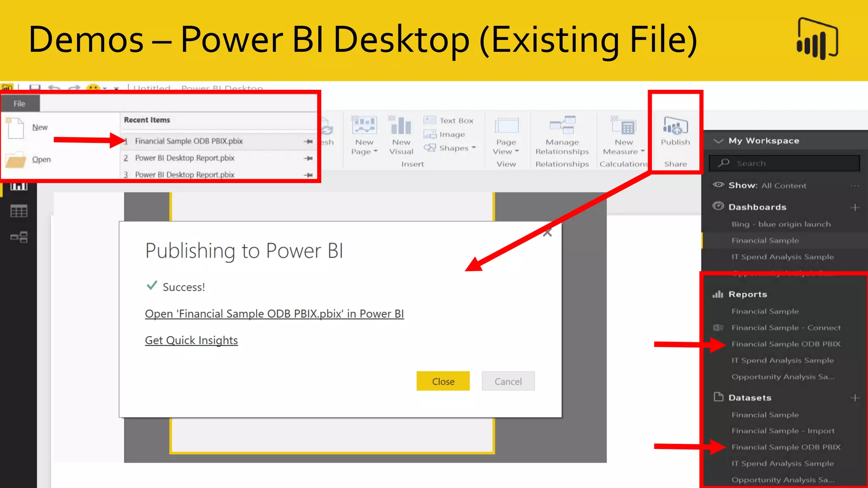Click the Excel icon beside Financial Sample - Connect
Image resolution: width=868 pixels, height=488 pixels.
tap(718, 327)
